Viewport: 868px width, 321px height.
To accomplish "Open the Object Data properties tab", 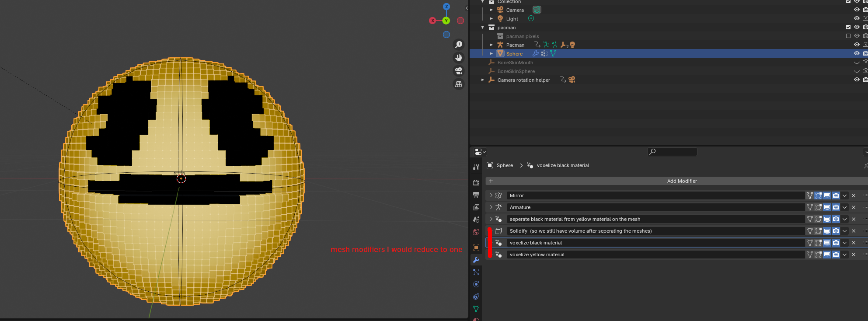I will pos(476,309).
